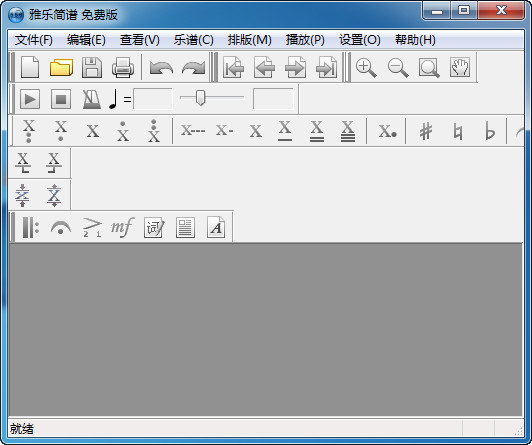The image size is (532, 445).
Task: Save the score with floppy icon
Action: [92, 67]
